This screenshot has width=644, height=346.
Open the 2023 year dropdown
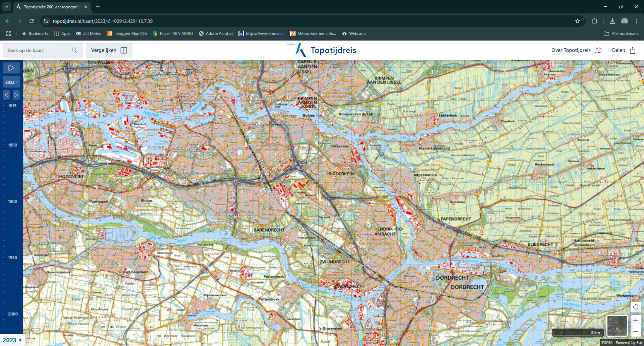coord(11,82)
